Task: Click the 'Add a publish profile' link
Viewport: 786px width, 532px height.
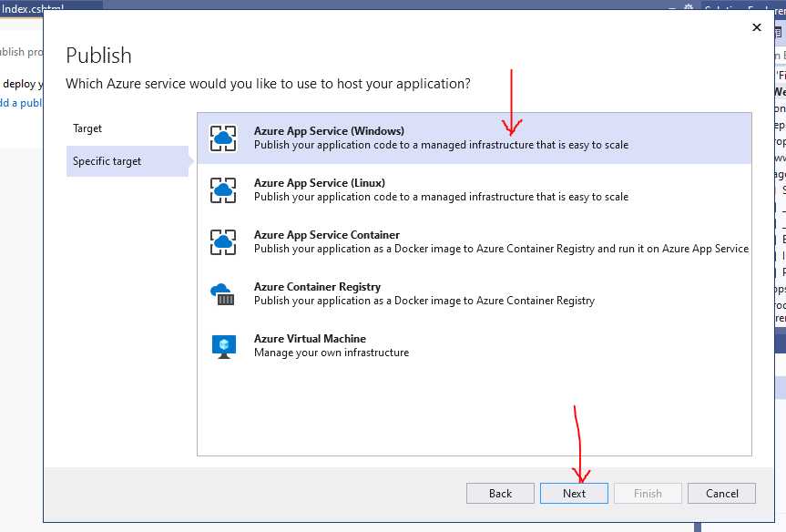Action: (20, 103)
